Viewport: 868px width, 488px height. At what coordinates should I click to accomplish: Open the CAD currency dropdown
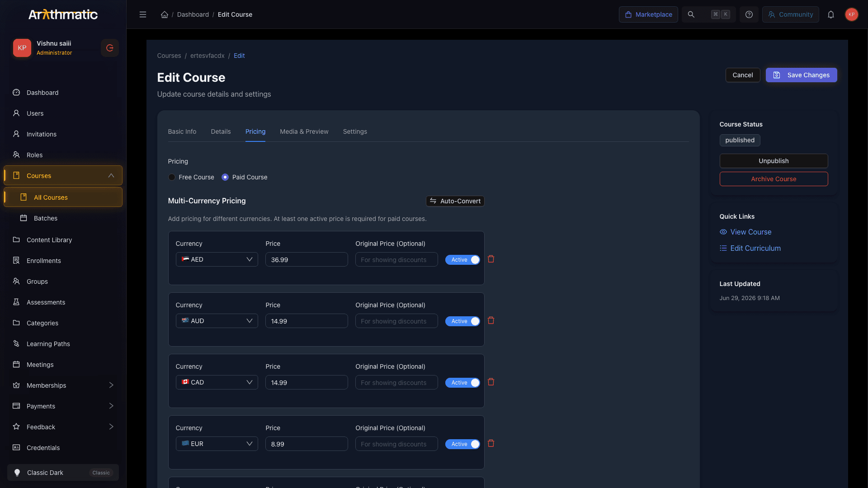click(x=217, y=382)
